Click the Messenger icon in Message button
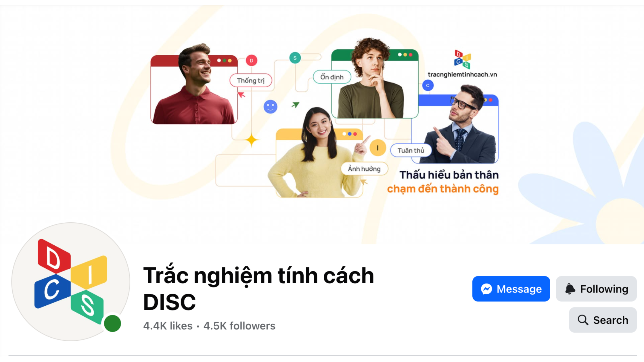Image resolution: width=644 pixels, height=362 pixels. (x=486, y=289)
